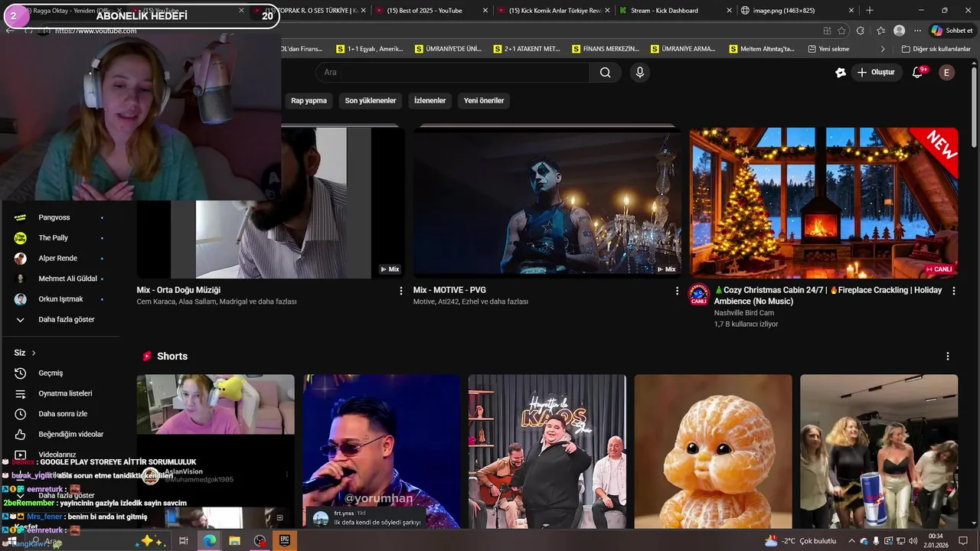Open Pangvoss subscription channel

tap(59, 217)
